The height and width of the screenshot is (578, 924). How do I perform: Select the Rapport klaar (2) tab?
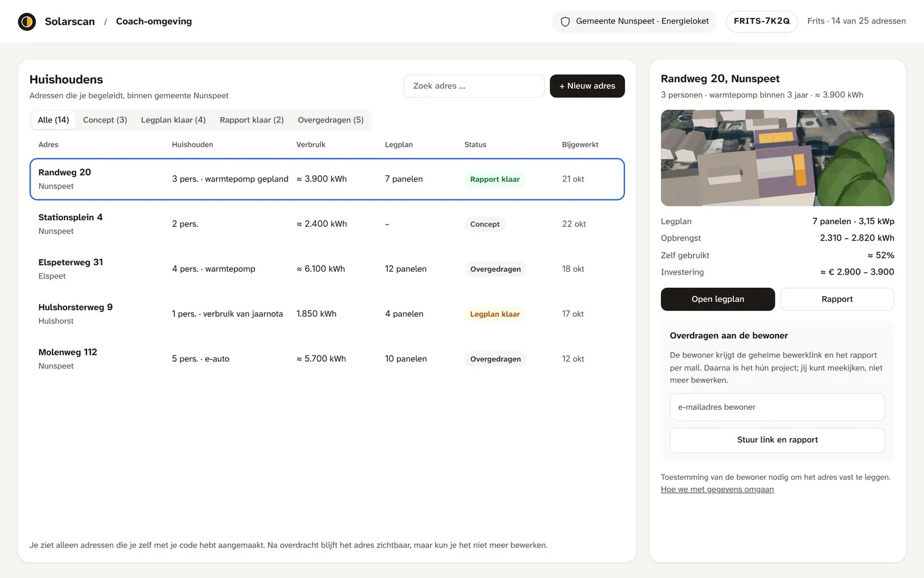coord(252,120)
